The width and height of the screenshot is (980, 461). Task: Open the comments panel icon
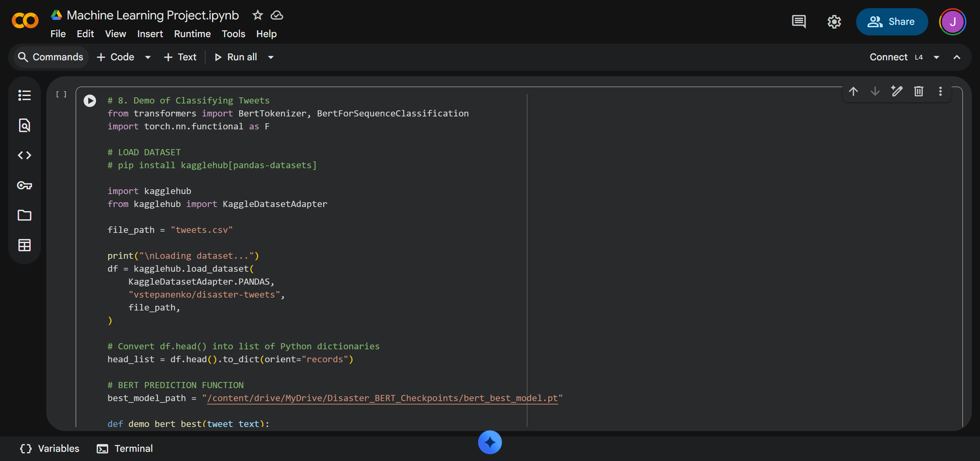click(799, 22)
